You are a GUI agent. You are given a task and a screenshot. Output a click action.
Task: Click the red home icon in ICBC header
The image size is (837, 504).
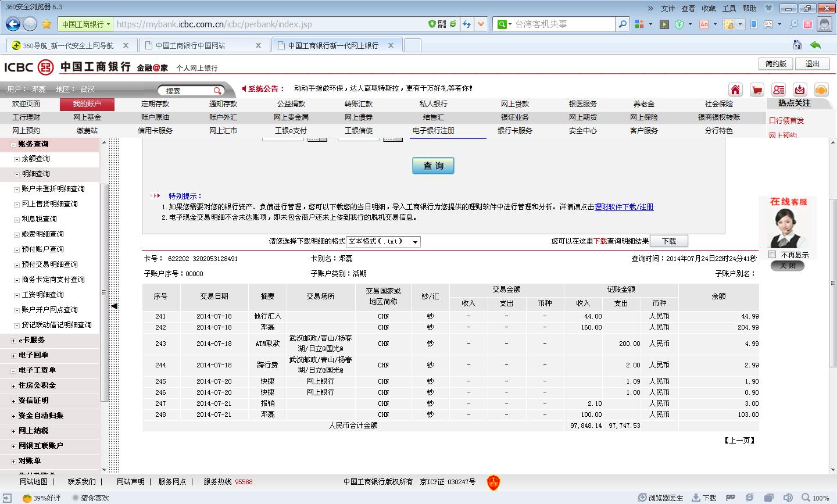[735, 90]
